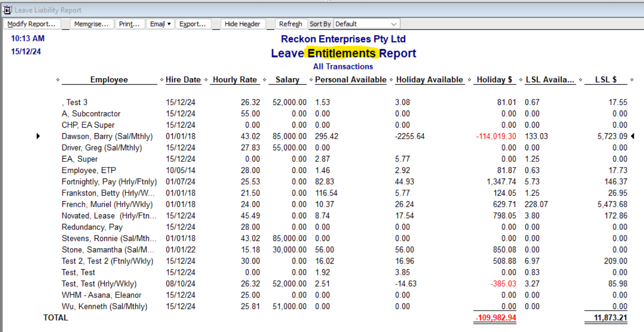This screenshot has height=332, width=644.
Task: Select employee CHP, EA Super
Action: tap(88, 125)
